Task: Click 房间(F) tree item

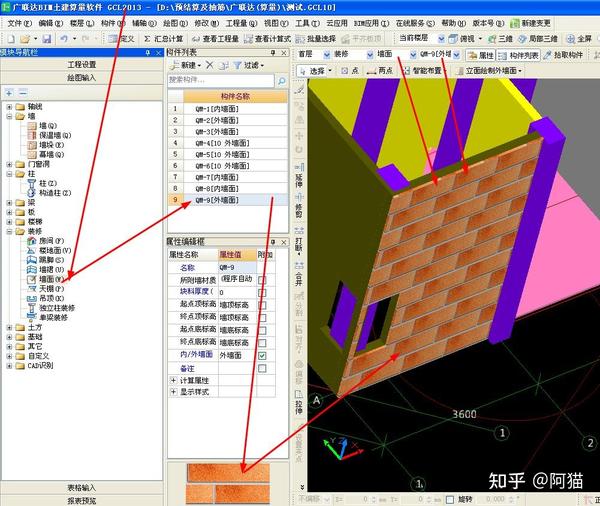Action: (46, 241)
